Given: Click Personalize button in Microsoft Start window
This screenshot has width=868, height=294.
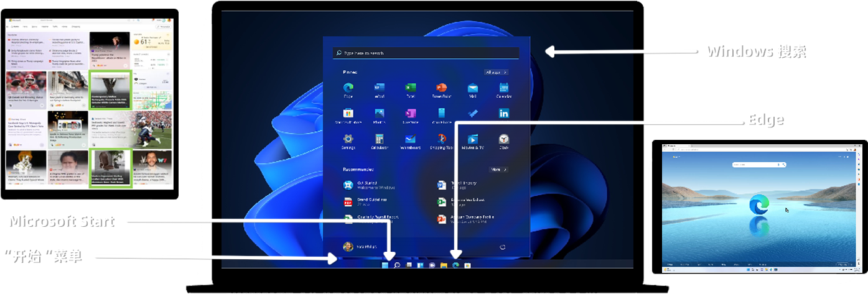Looking at the screenshot, I should (x=165, y=27).
